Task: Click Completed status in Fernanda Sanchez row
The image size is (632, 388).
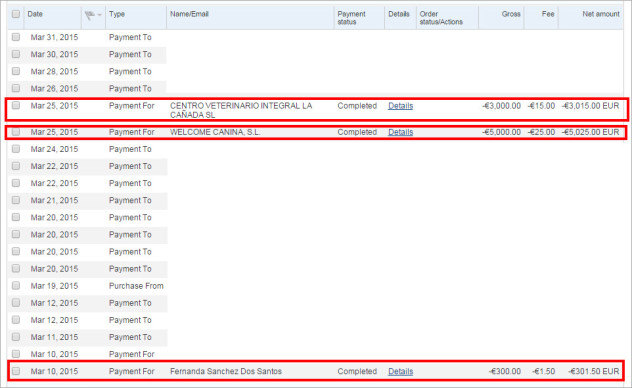Action: [357, 371]
